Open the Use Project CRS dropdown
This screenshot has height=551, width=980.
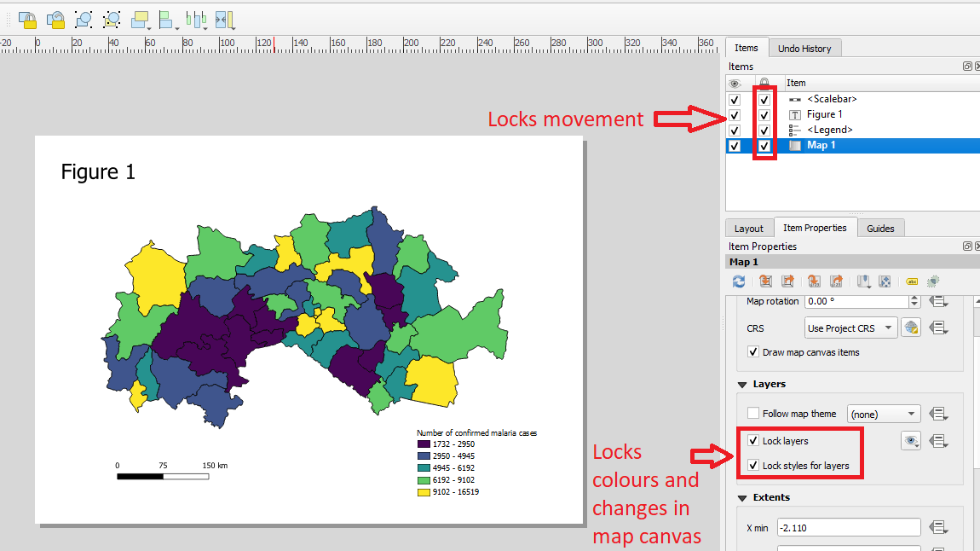click(850, 328)
